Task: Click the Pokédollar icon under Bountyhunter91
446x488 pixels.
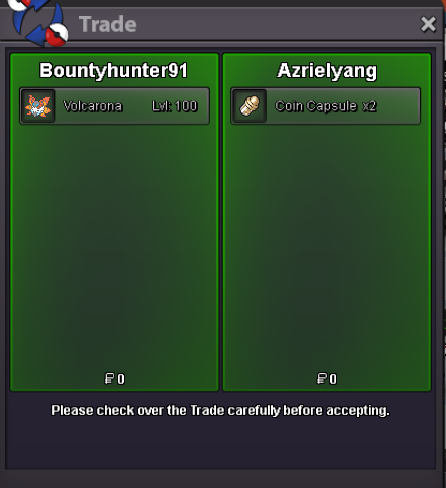Action: click(x=109, y=379)
